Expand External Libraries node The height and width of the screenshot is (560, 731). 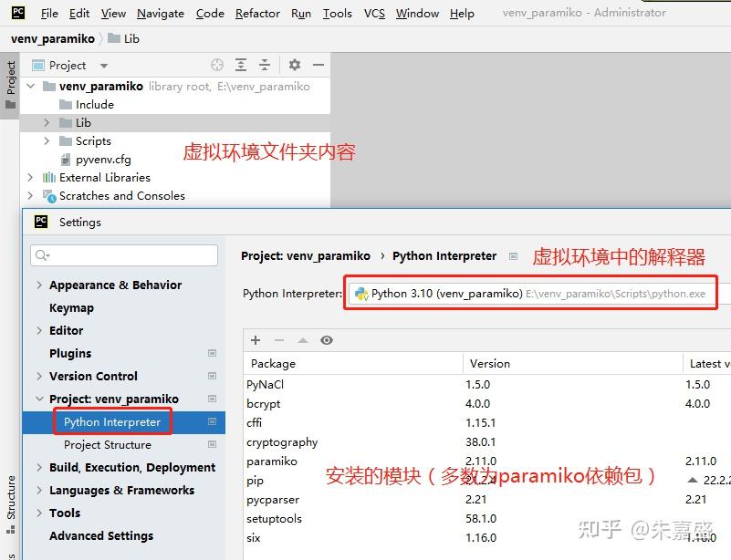(x=31, y=178)
